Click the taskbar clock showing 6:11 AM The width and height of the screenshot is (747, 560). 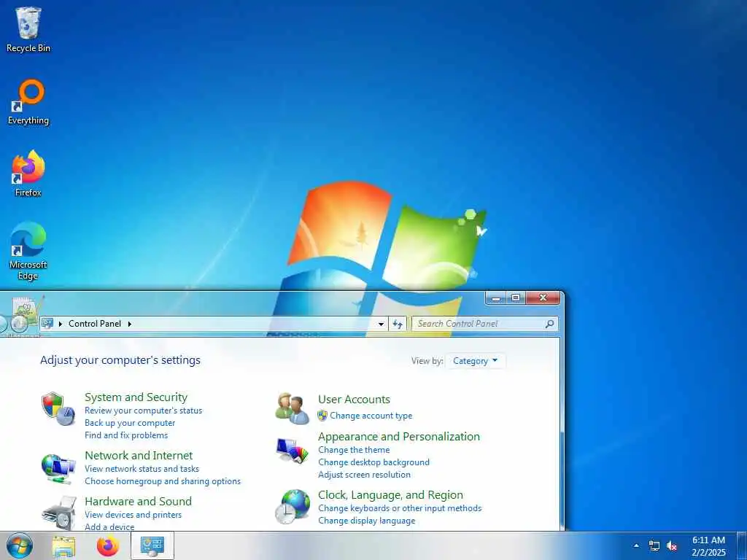[708, 545]
